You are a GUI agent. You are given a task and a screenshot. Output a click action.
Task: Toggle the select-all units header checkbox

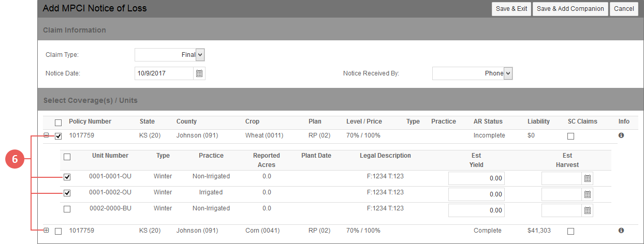[x=67, y=157]
